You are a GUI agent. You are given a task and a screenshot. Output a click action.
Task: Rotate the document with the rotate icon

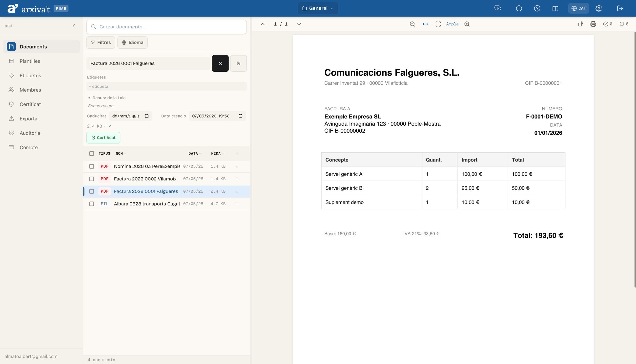coord(580,24)
